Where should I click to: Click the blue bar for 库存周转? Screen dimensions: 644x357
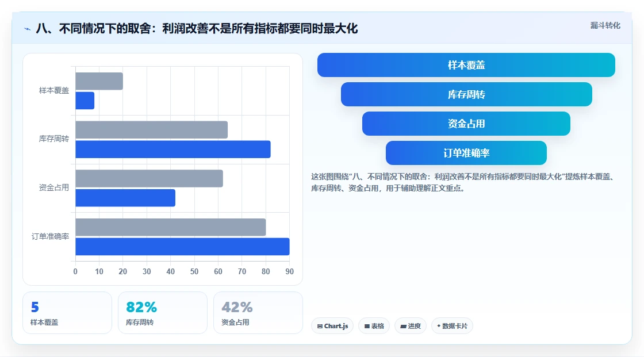pos(173,149)
